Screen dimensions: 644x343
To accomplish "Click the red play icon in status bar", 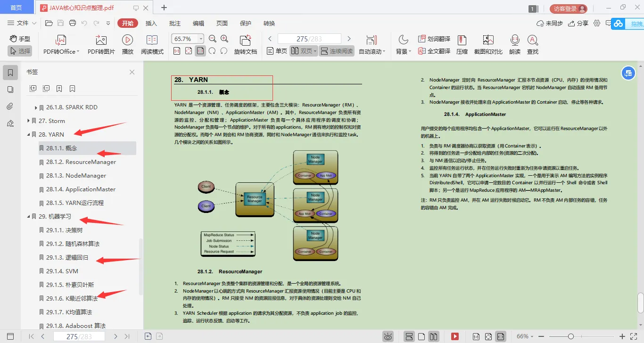I will click(x=455, y=336).
